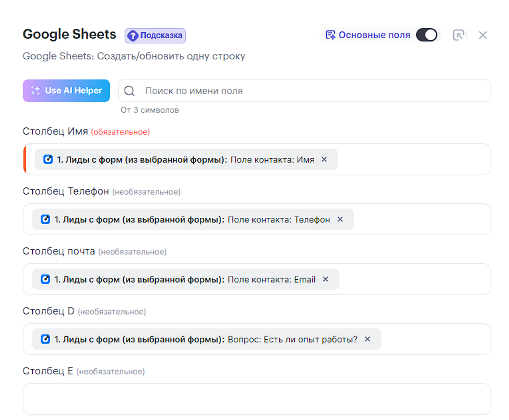
Task: Click the form icon in Телефон tag
Action: click(46, 219)
